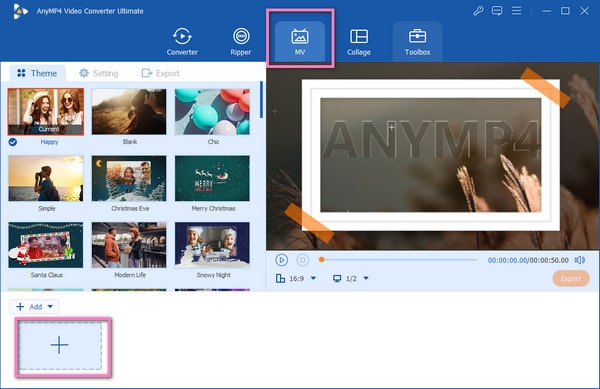Open the Ripper module

pos(241,41)
